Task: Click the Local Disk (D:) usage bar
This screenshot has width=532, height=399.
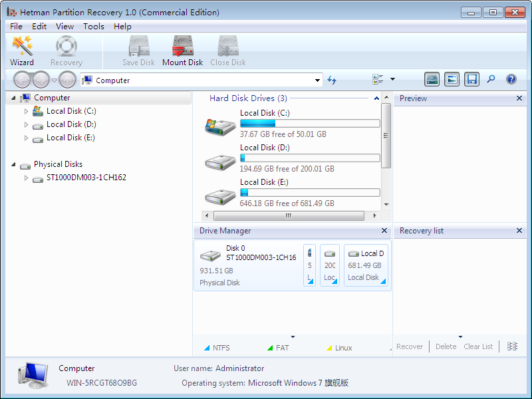Action: (x=310, y=158)
